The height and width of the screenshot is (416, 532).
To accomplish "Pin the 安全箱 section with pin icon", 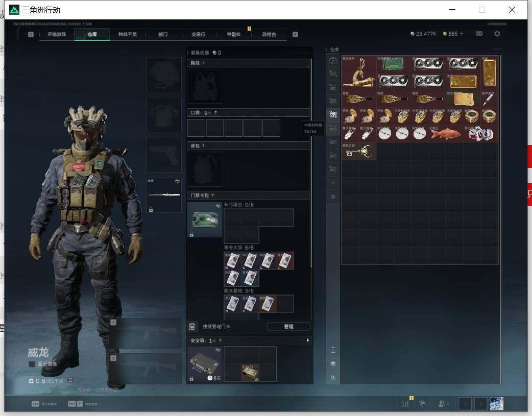I will point(308,340).
